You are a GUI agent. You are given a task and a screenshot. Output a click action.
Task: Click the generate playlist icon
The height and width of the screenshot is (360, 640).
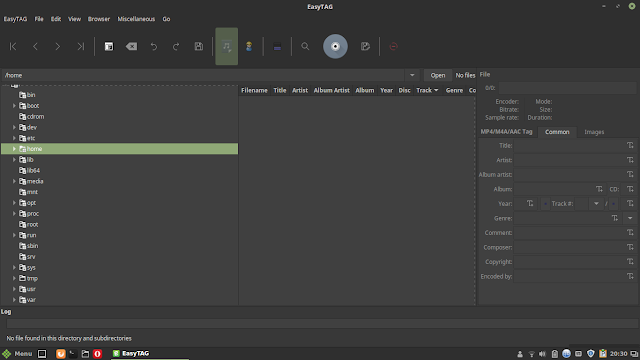coord(365,47)
